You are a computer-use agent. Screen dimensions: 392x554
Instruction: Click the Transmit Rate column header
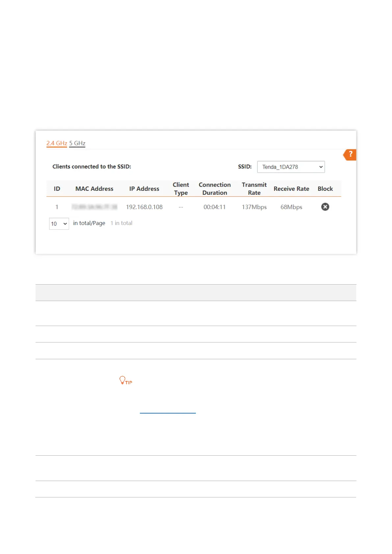tap(254, 189)
